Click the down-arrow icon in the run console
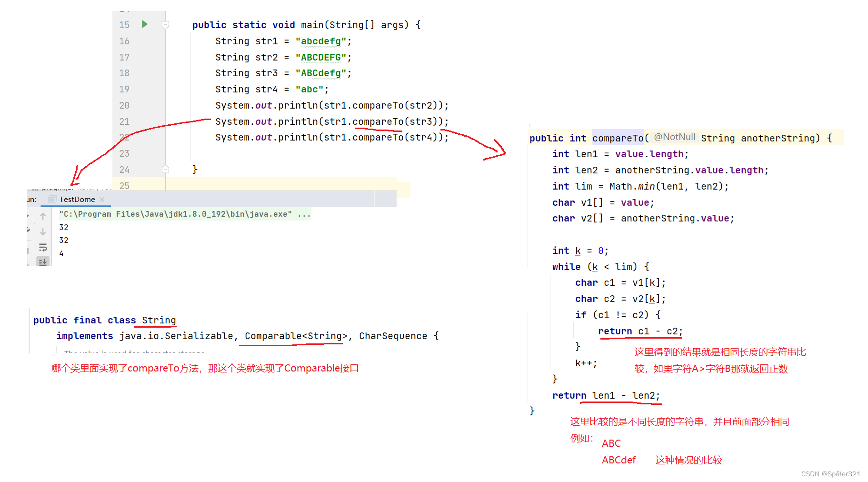868x482 pixels. [x=43, y=232]
